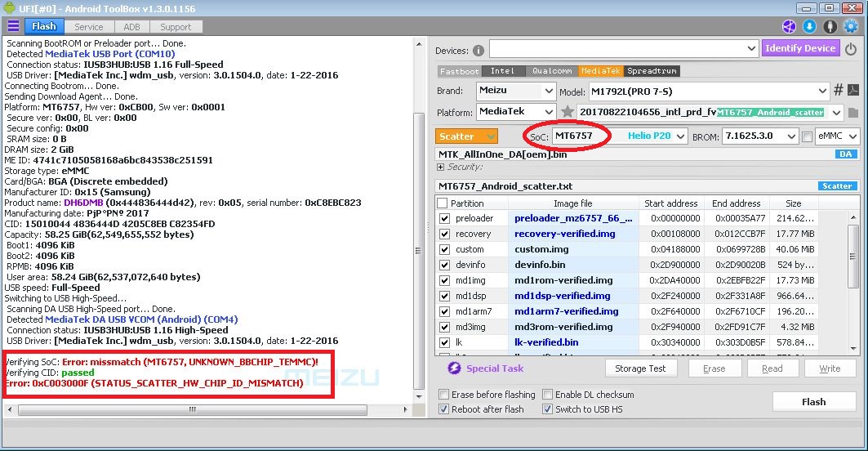Uncheck the custom partition checkbox
This screenshot has width=868, height=451.
click(x=444, y=249)
